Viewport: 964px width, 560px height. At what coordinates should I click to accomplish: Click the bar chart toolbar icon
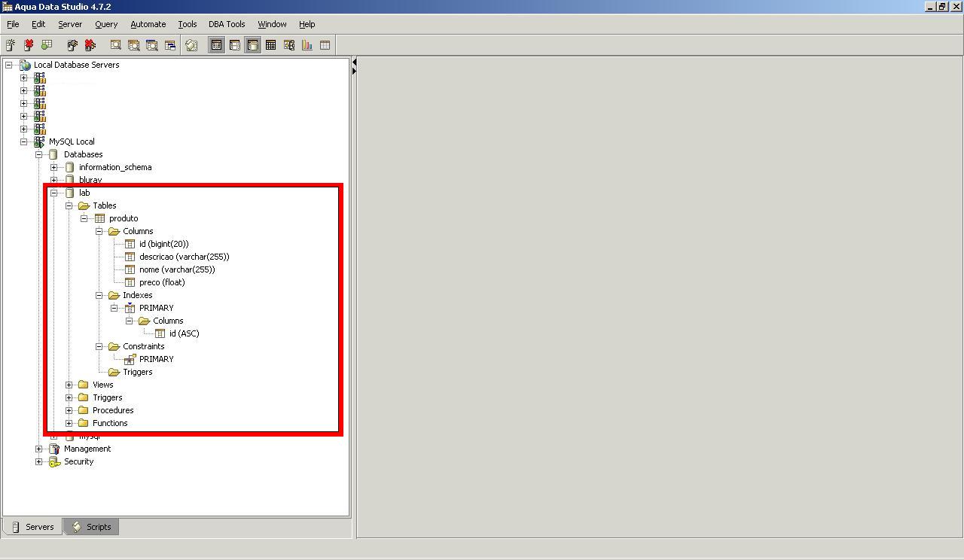(307, 45)
